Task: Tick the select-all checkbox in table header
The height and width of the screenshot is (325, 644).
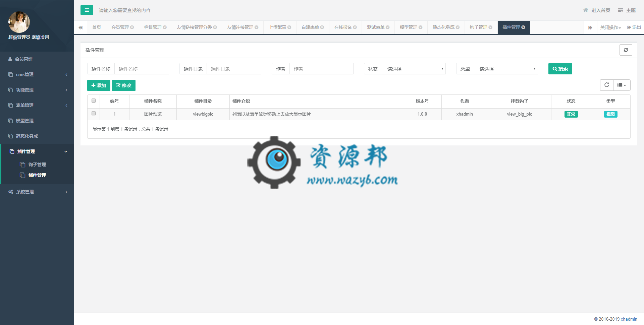Action: 94,101
